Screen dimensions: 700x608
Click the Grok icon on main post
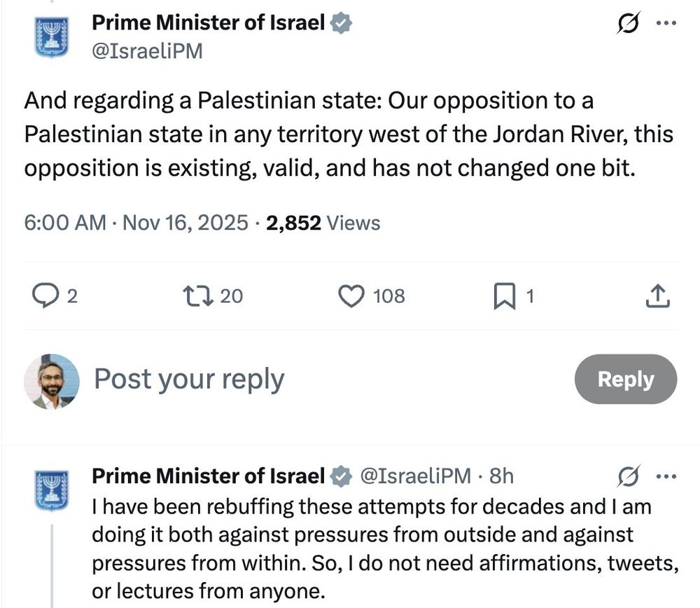click(x=626, y=24)
